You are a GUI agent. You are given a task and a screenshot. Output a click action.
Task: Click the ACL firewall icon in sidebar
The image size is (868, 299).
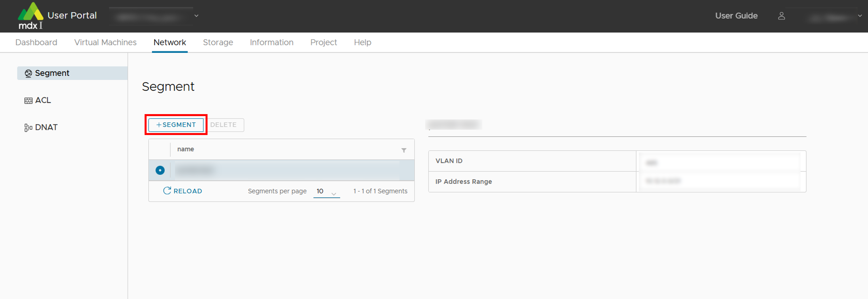(28, 101)
